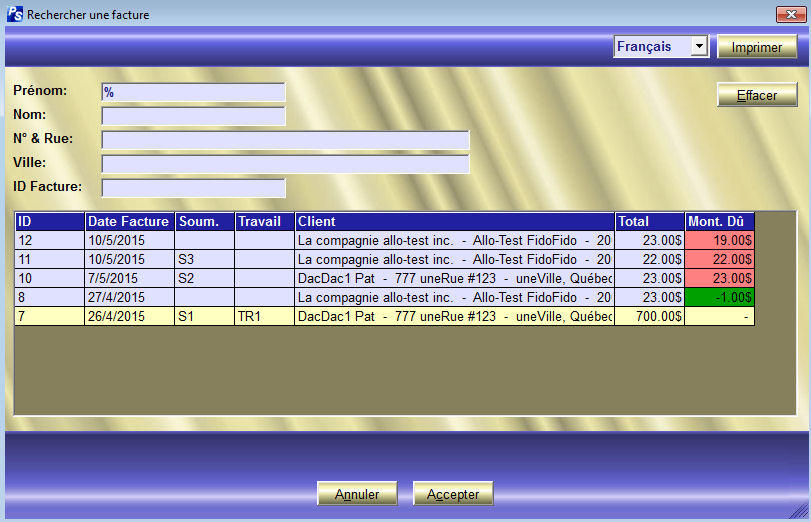Viewport: 811px width, 522px height.
Task: Open the Français language dropdown
Action: pos(699,47)
